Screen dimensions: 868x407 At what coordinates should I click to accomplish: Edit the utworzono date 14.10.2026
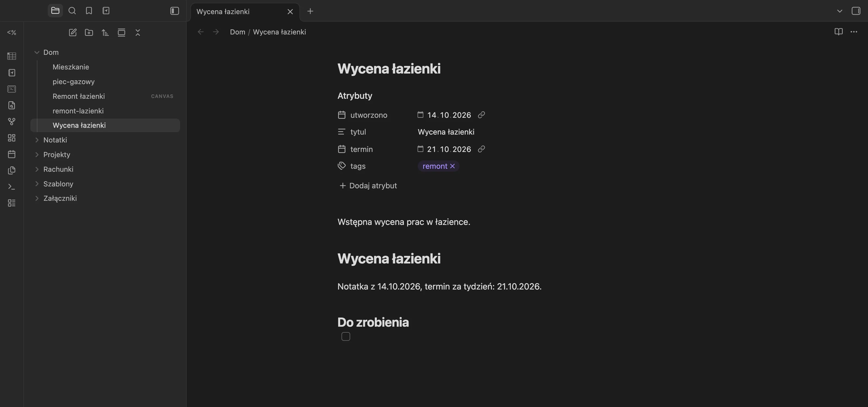449,115
